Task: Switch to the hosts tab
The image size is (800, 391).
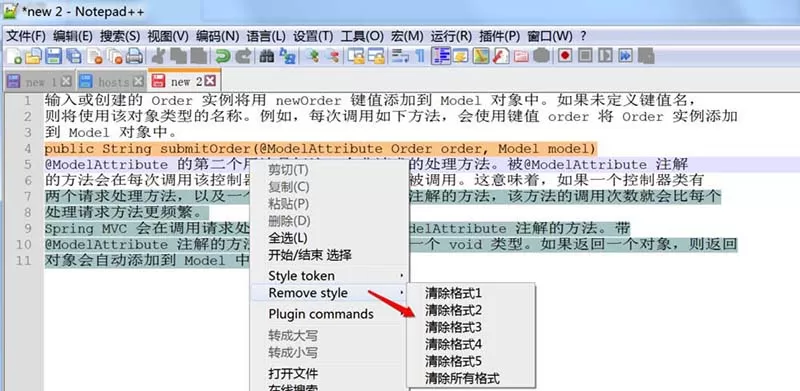Action: coord(112,81)
